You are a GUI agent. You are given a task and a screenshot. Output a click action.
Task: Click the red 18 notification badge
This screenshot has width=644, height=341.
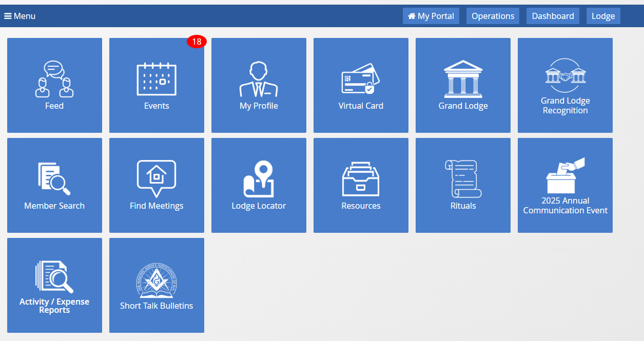coord(197,42)
